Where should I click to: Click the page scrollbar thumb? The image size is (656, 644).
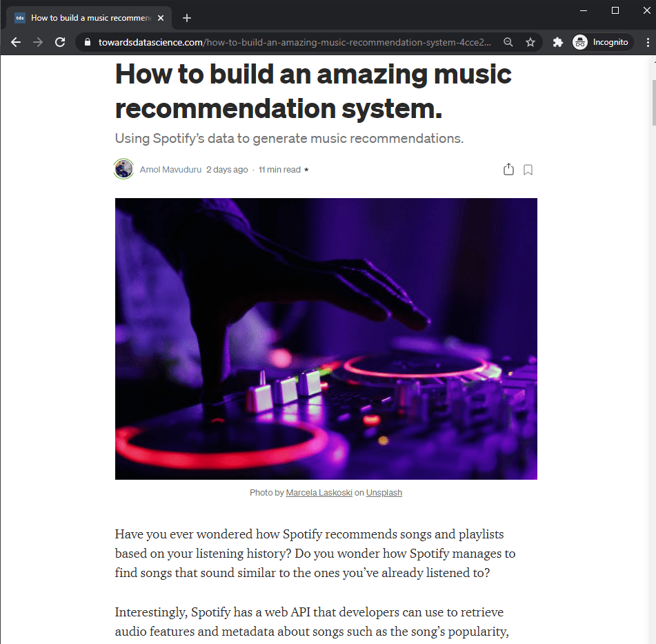[x=650, y=97]
